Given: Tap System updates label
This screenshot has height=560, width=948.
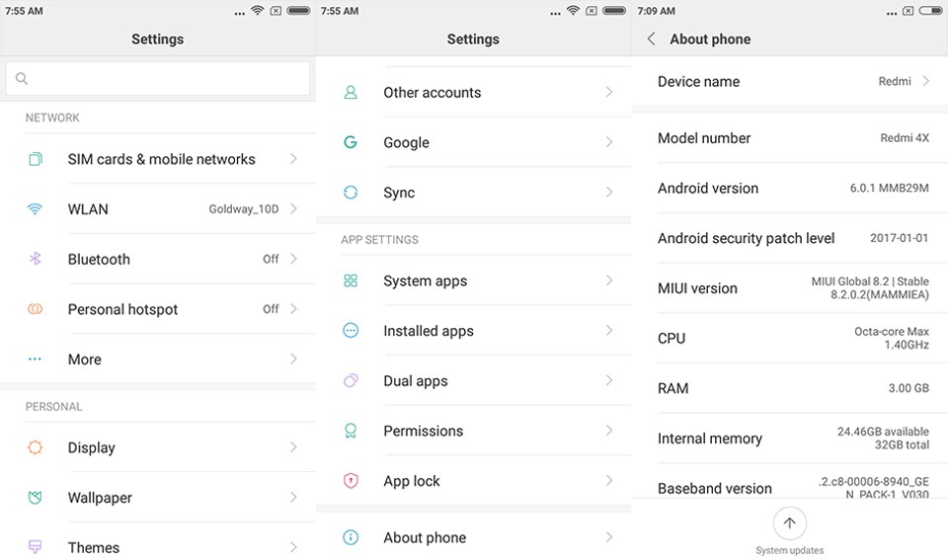Looking at the screenshot, I should (x=790, y=550).
